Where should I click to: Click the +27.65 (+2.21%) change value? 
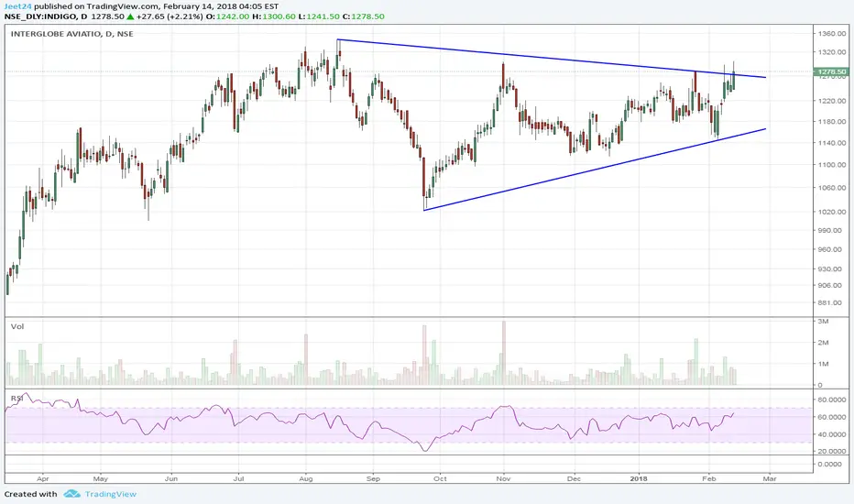coord(170,16)
